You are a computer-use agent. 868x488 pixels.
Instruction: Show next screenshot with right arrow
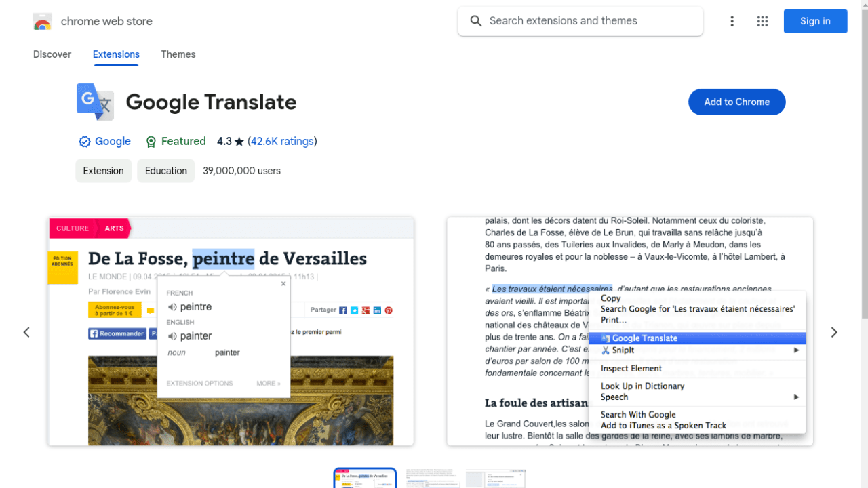[834, 332]
